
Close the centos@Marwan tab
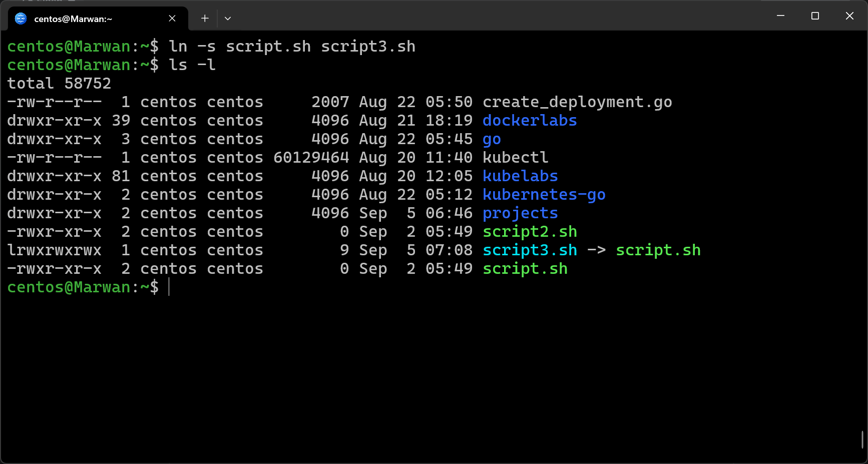(172, 19)
